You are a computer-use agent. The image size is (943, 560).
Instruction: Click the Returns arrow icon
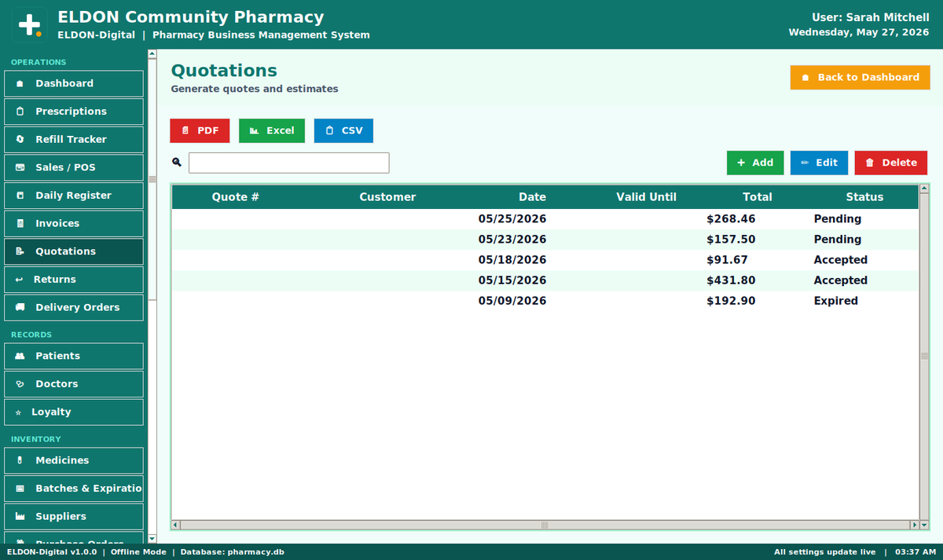[19, 280]
